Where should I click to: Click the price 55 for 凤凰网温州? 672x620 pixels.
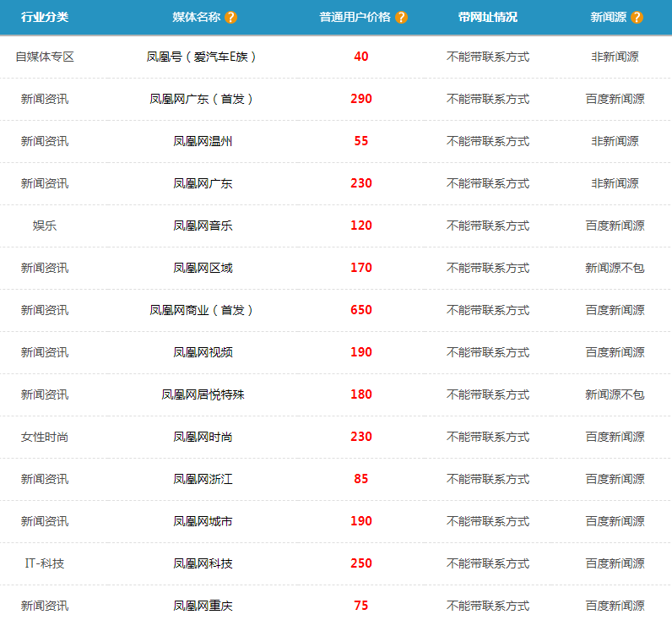click(360, 141)
